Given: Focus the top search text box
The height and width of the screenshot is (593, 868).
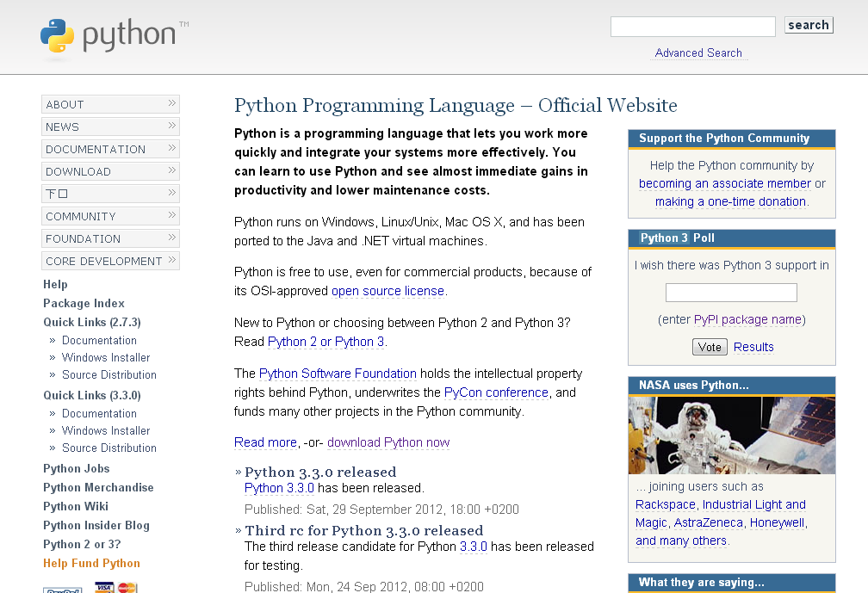Looking at the screenshot, I should click(x=692, y=27).
